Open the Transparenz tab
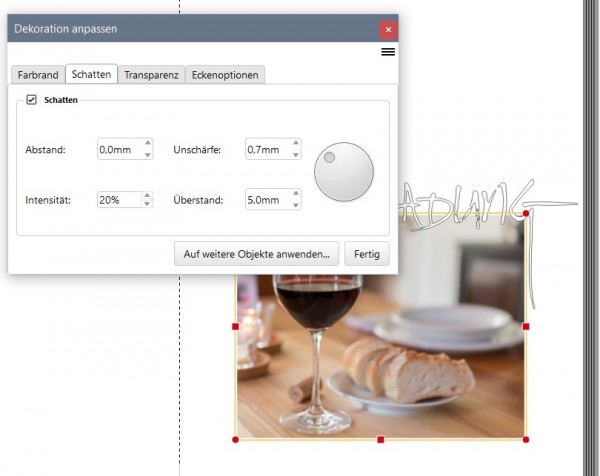 coord(151,75)
